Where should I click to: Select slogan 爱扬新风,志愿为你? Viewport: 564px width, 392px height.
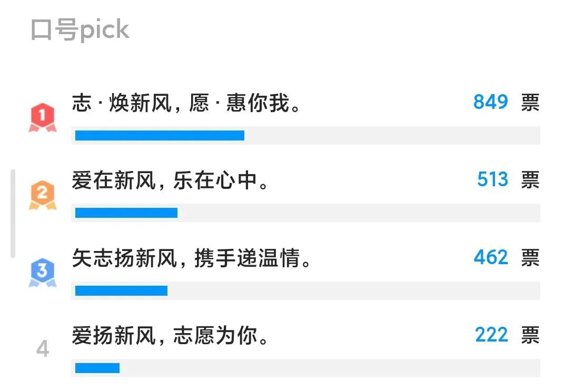point(170,336)
